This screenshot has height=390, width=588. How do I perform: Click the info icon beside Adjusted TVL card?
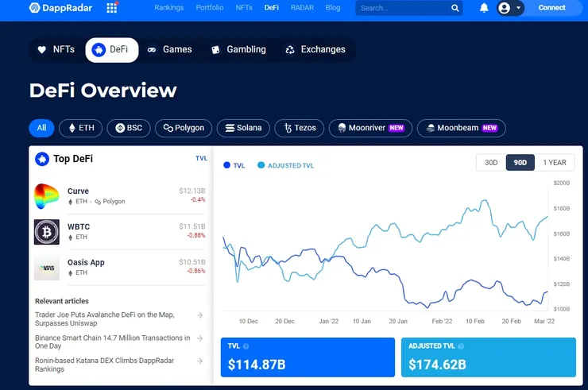pyautogui.click(x=461, y=346)
